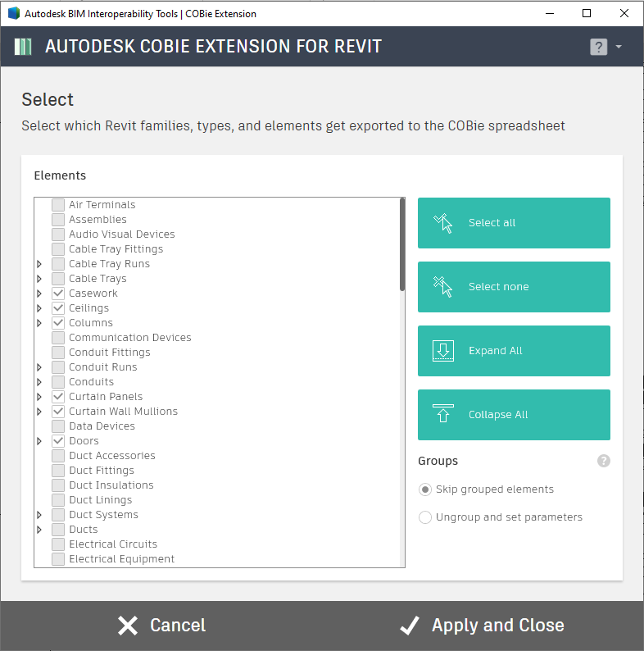
Task: Expand the Cable Tray Runs tree node
Action: click(39, 264)
